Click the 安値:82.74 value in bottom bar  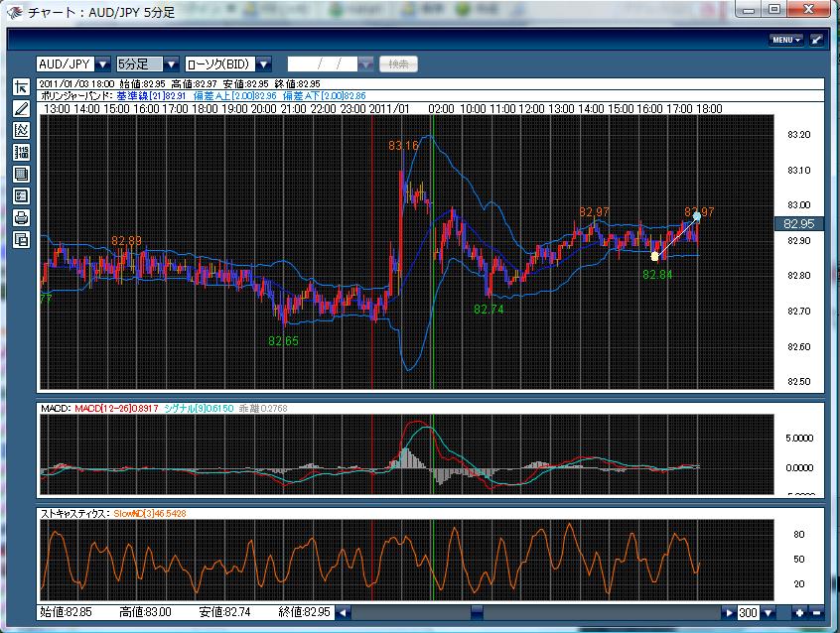(x=225, y=611)
